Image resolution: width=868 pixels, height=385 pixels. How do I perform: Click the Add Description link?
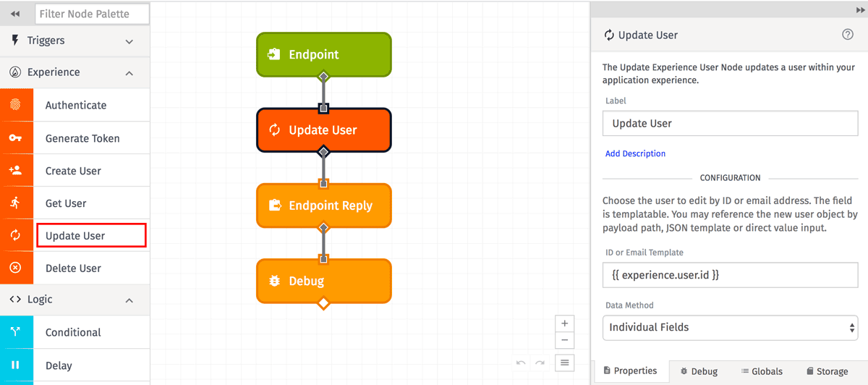[635, 153]
